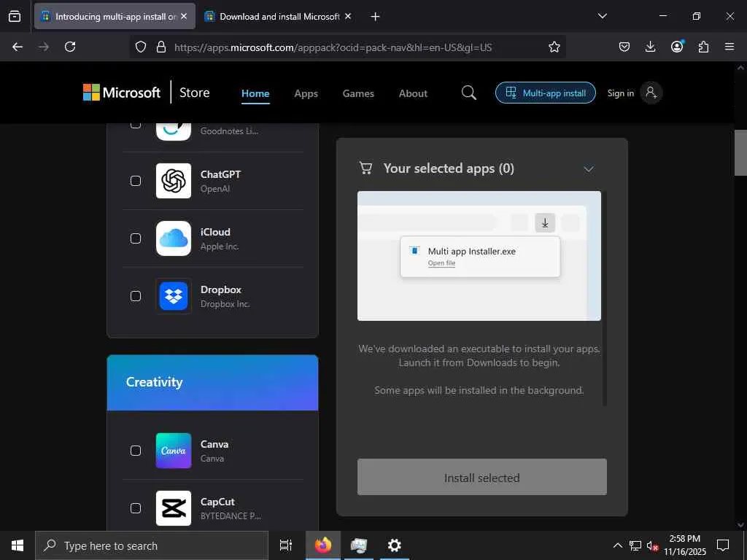
Task: Click the Firefox View icon in tab bar
Action: [x=15, y=16]
